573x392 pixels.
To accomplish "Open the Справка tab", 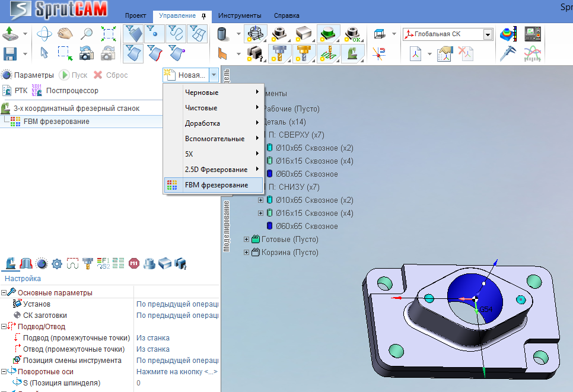I will [286, 15].
